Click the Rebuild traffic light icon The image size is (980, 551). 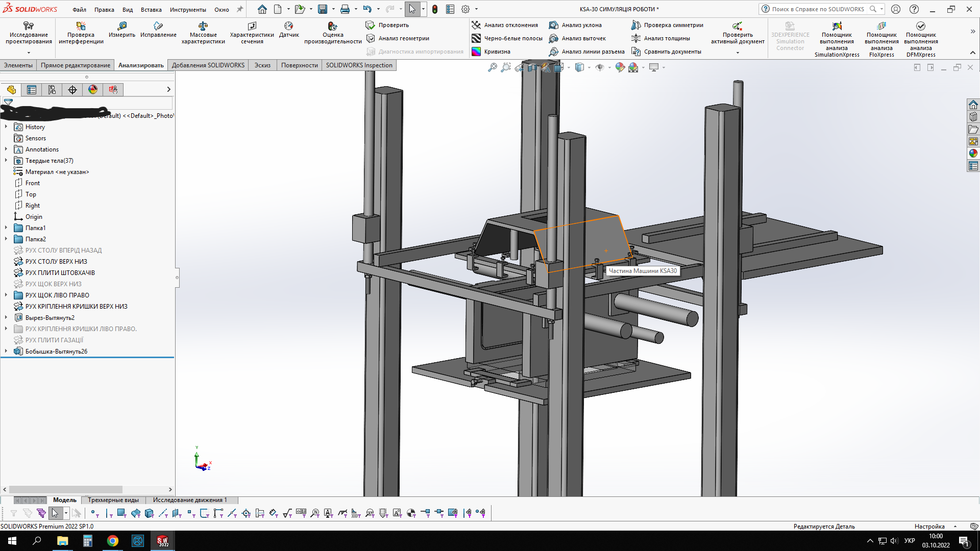click(x=435, y=9)
